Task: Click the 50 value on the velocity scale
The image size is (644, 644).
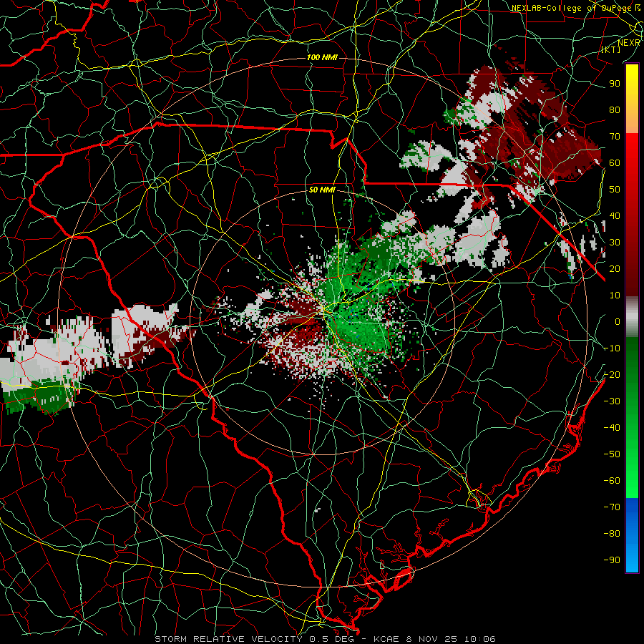Action: (615, 190)
